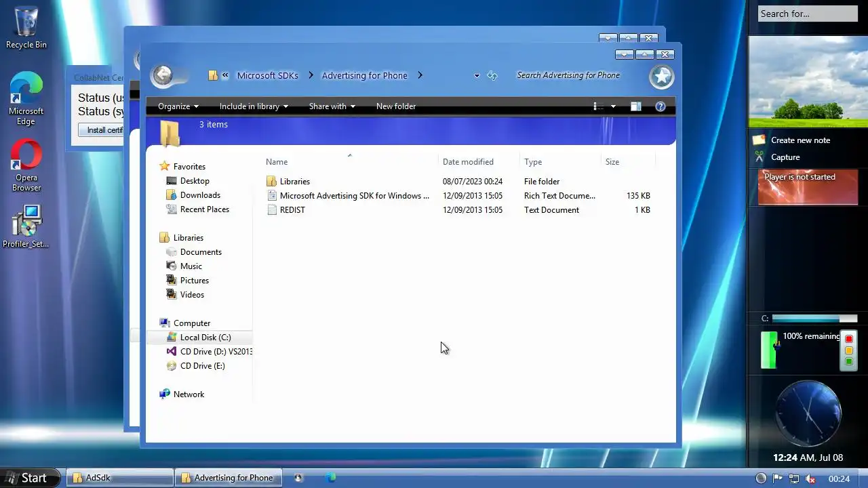Open the view options dropdown arrow
The height and width of the screenshot is (488, 868).
(x=613, y=106)
